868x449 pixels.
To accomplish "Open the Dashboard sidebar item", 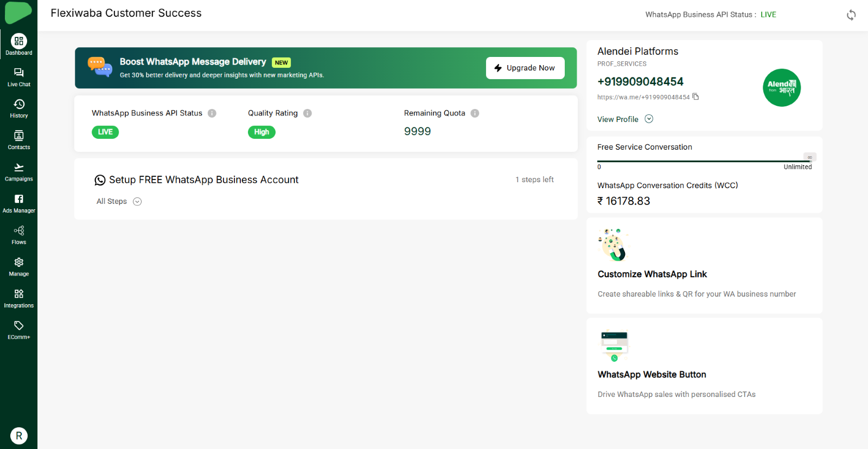I will click(19, 45).
